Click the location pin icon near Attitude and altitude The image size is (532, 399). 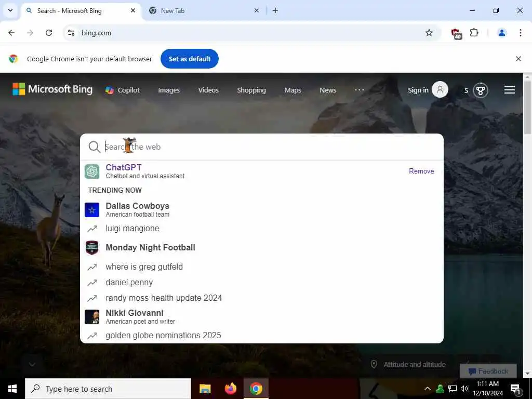374,364
